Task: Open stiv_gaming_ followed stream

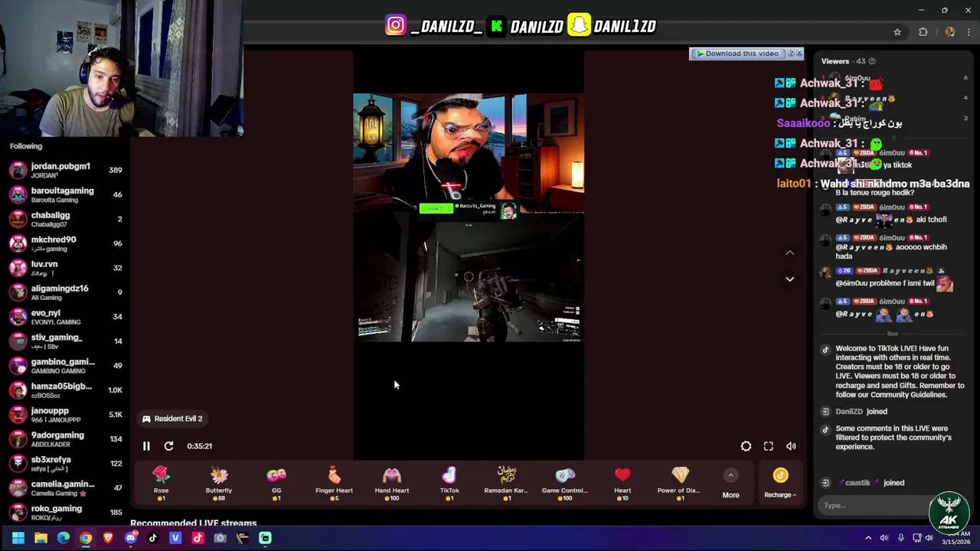Action: tap(66, 341)
